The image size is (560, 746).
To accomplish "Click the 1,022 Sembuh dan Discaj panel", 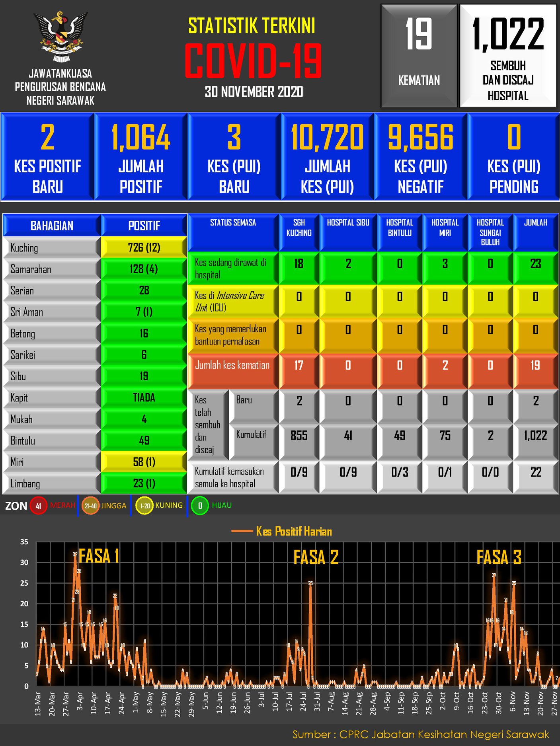I will pos(508,56).
